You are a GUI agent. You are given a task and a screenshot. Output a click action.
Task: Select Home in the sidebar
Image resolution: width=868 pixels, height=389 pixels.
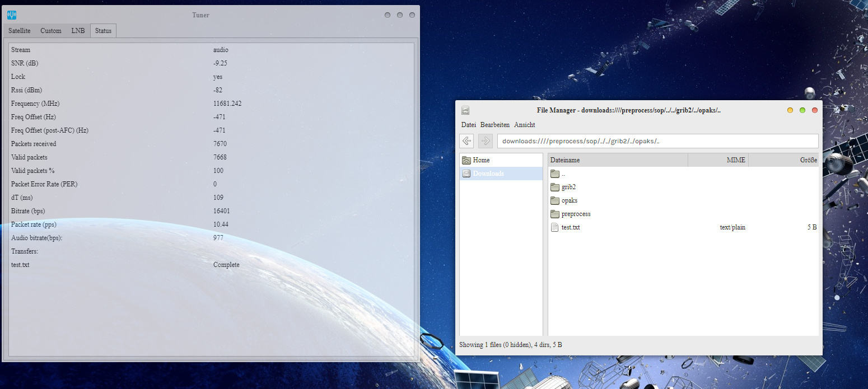[501, 160]
